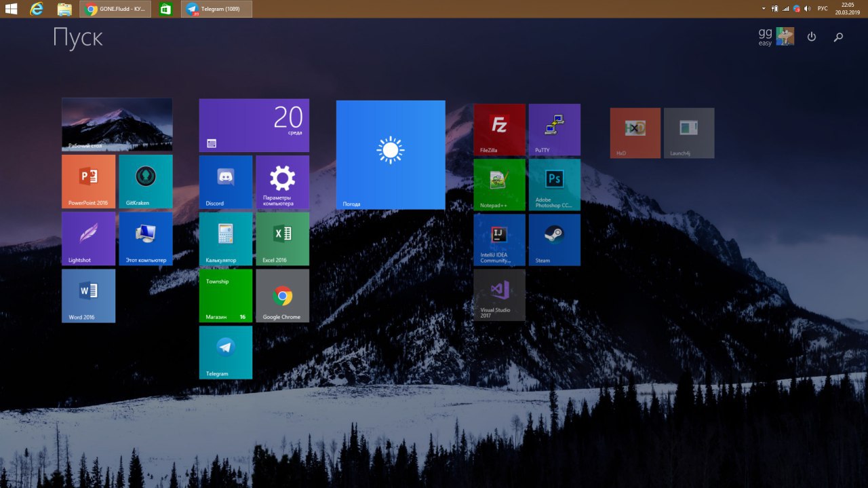Open the calendar tile showing 20 среда

(x=254, y=125)
